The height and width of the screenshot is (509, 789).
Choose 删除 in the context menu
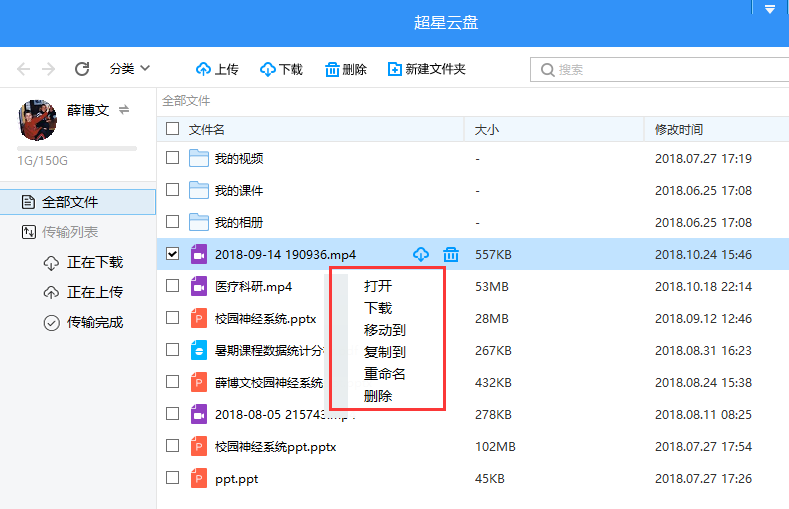378,396
